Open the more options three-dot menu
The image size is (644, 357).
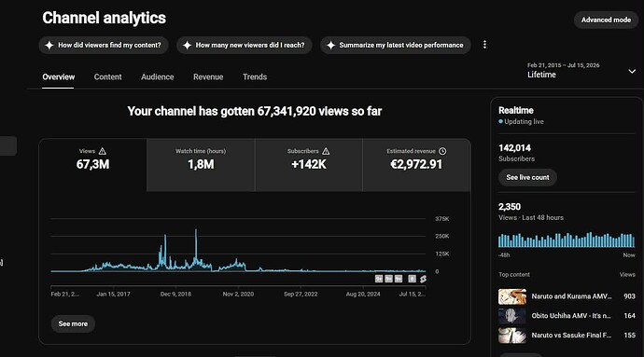point(484,45)
